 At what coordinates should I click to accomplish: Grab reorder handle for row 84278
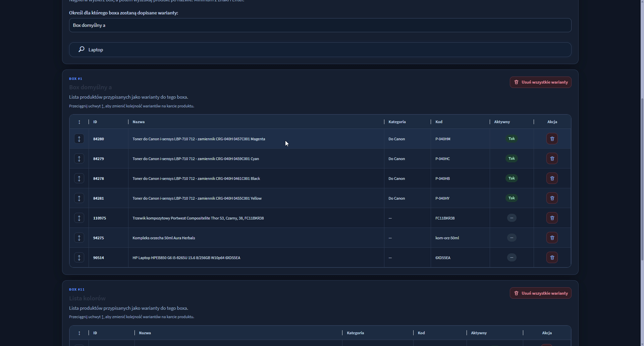click(79, 178)
